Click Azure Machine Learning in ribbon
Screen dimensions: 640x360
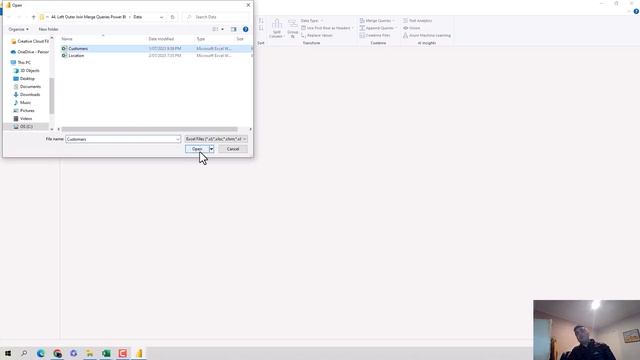pos(427,36)
